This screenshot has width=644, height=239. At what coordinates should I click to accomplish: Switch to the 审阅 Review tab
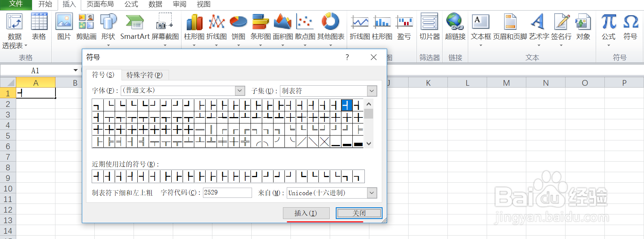[180, 4]
